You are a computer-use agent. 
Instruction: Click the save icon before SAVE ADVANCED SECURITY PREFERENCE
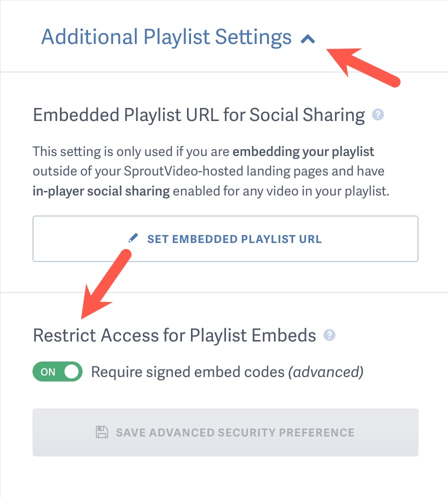tap(101, 432)
